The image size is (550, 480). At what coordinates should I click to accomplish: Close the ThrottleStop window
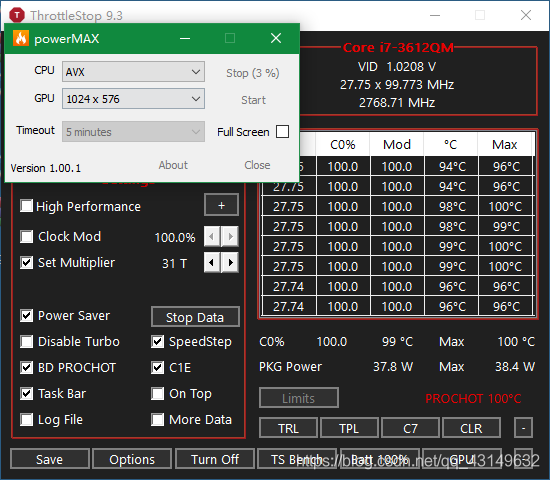click(x=526, y=15)
